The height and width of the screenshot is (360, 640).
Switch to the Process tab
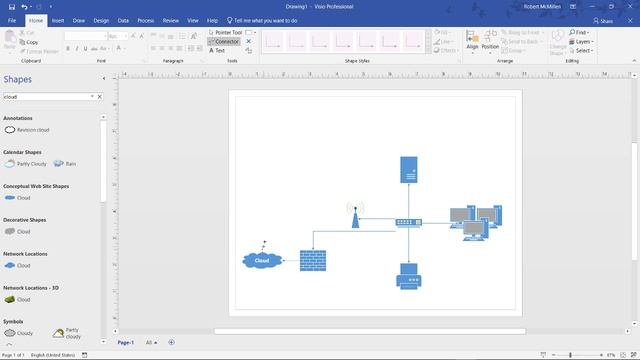pyautogui.click(x=146, y=20)
